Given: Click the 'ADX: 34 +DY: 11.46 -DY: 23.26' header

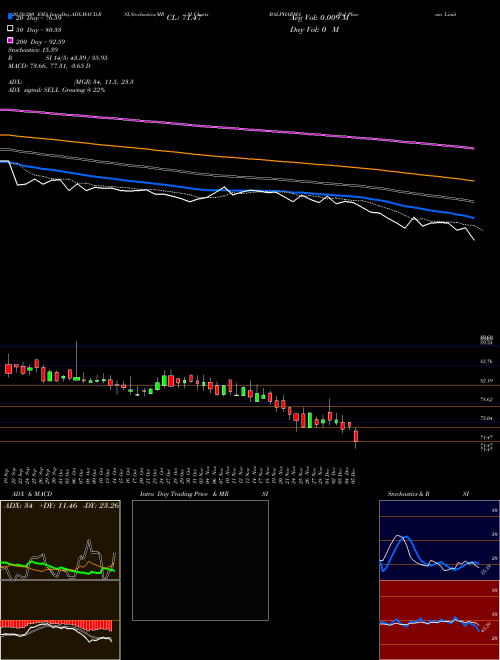Looking at the screenshot, I should pyautogui.click(x=61, y=505).
